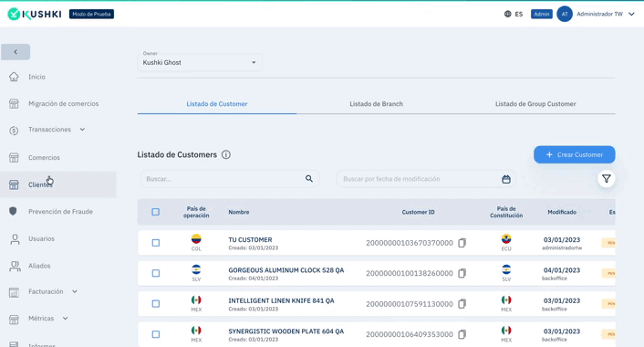Open Prevención de Fraude menu item

tap(60, 211)
